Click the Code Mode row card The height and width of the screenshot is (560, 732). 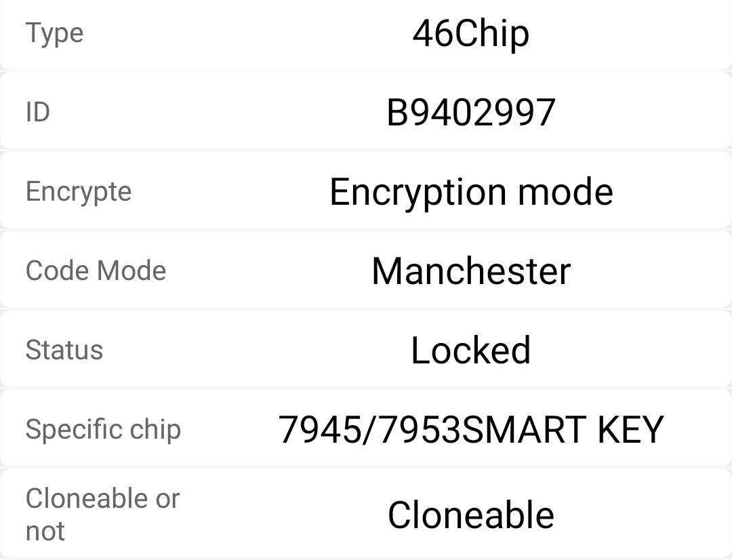366,269
